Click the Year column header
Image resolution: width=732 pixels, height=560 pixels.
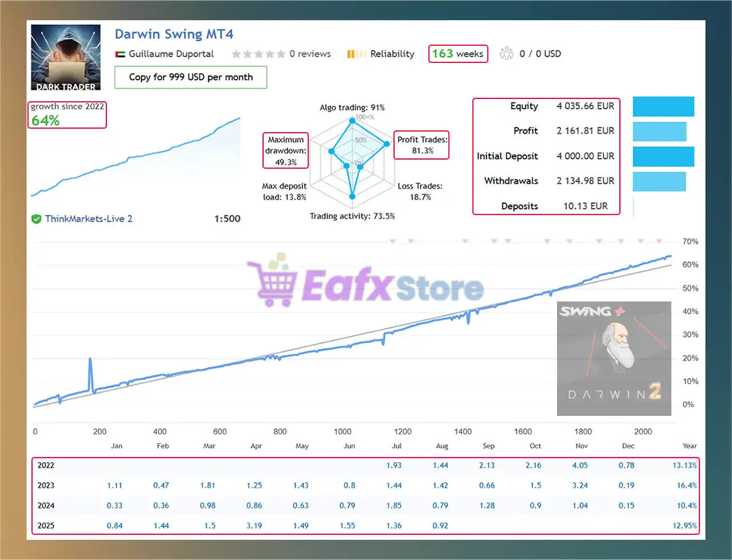pyautogui.click(x=690, y=446)
